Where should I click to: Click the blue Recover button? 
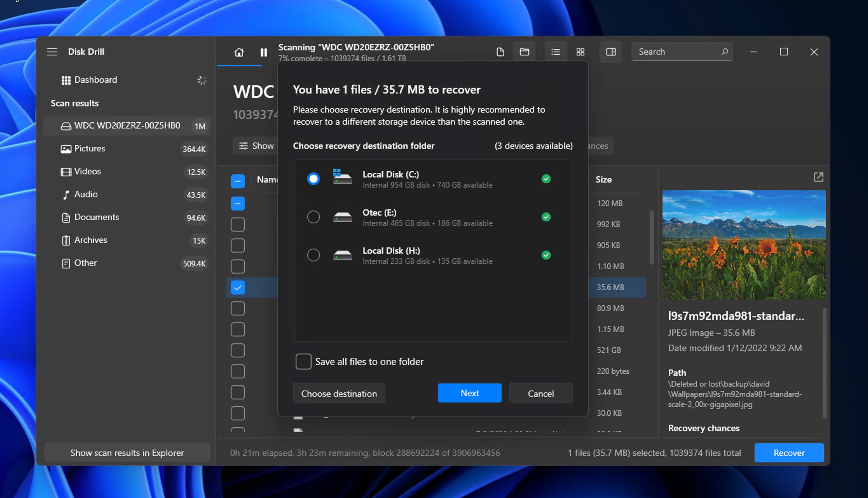pos(789,453)
